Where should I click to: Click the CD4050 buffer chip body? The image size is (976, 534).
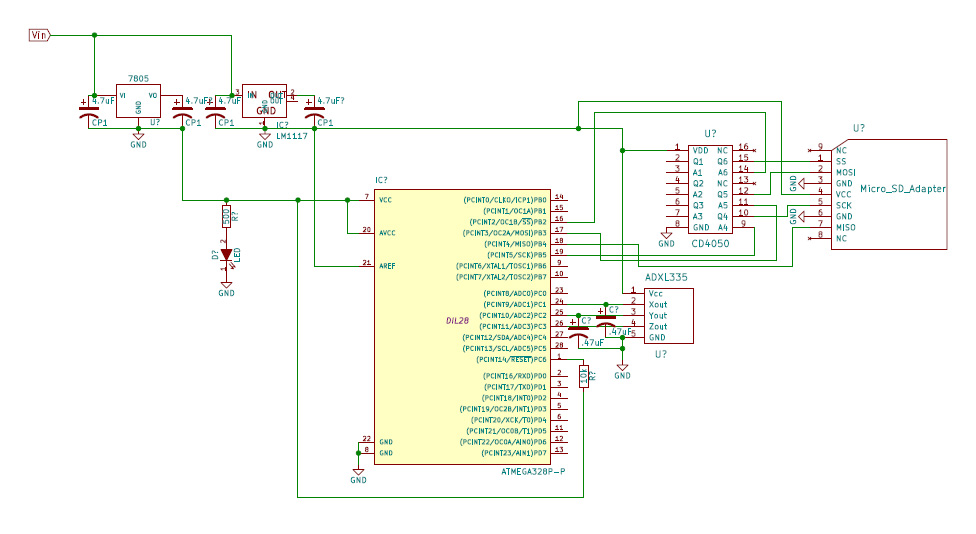click(710, 189)
